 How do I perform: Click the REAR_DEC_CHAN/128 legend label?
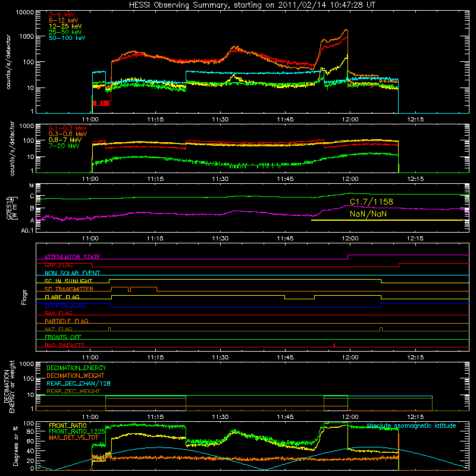pyautogui.click(x=79, y=383)
